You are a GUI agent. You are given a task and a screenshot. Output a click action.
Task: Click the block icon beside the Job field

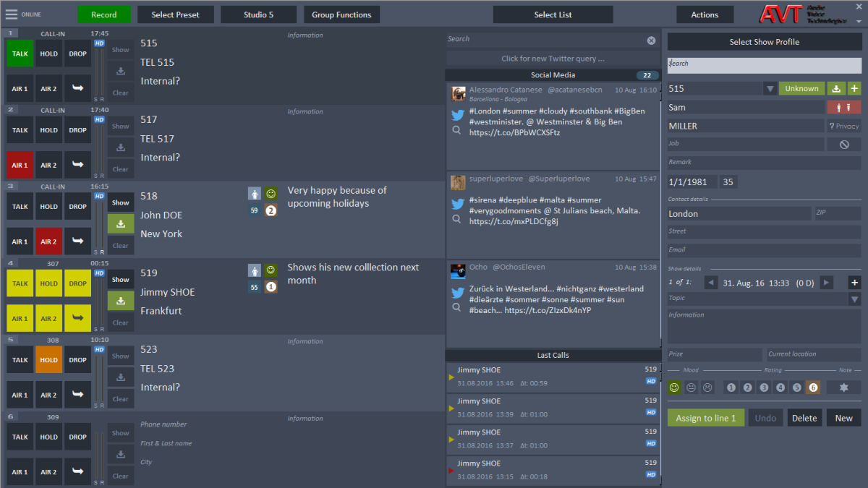tap(843, 145)
